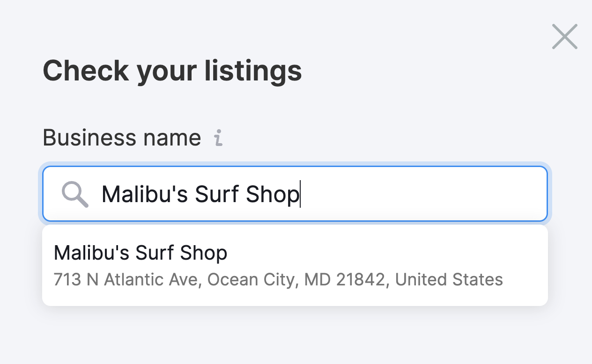592x364 pixels.
Task: Close the Check your listings dialog
Action: (x=564, y=36)
